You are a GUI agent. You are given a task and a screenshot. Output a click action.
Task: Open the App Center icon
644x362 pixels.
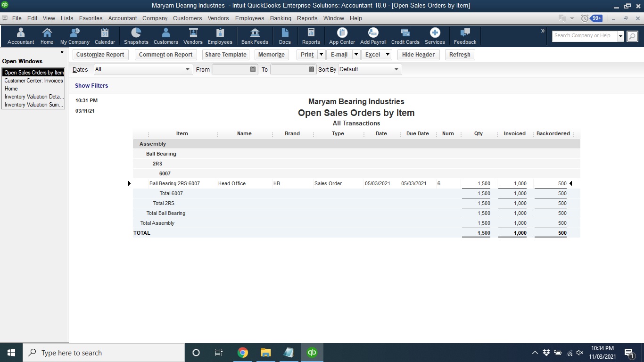341,35
